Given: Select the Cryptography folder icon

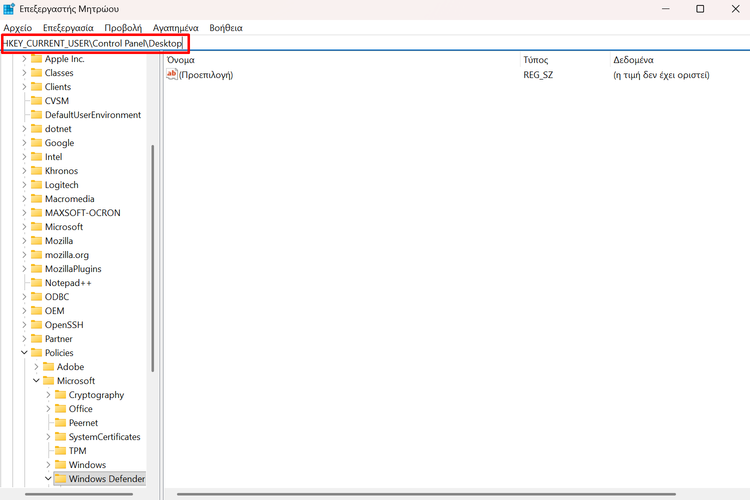Looking at the screenshot, I should pos(59,395).
